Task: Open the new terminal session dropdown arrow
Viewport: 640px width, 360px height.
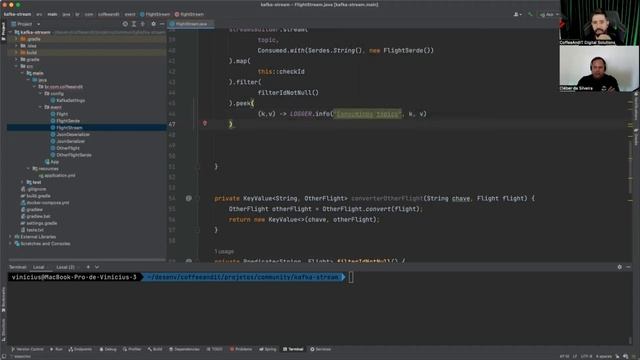Action: [x=97, y=267]
